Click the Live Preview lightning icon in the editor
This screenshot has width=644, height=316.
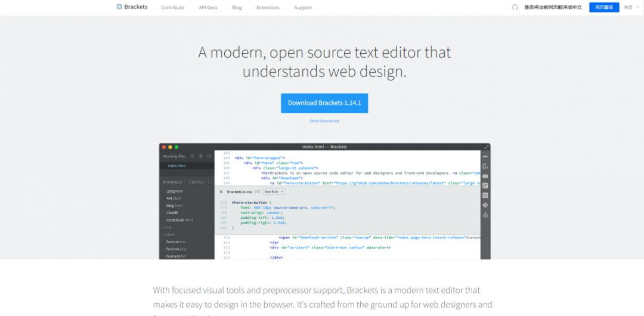tap(485, 157)
